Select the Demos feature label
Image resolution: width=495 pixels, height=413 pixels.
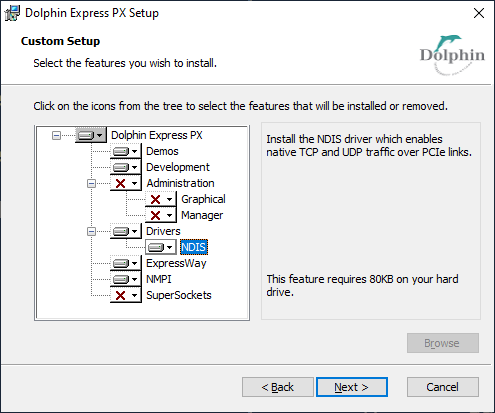tap(162, 151)
